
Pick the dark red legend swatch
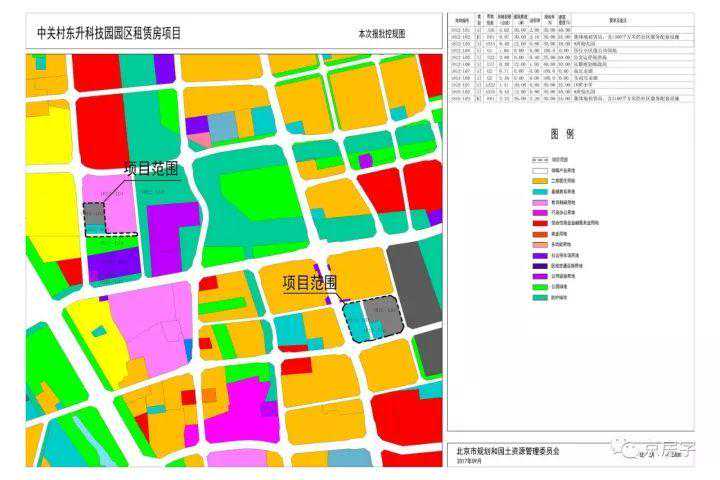pyautogui.click(x=541, y=224)
